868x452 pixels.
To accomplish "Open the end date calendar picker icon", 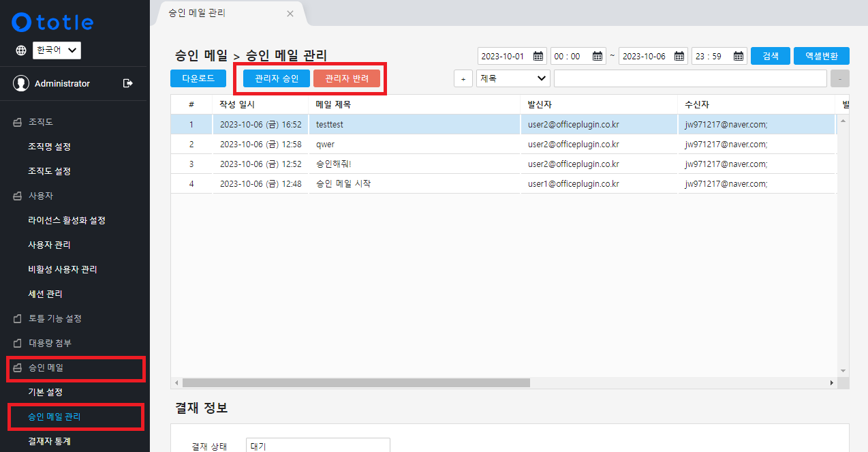I will coord(680,56).
